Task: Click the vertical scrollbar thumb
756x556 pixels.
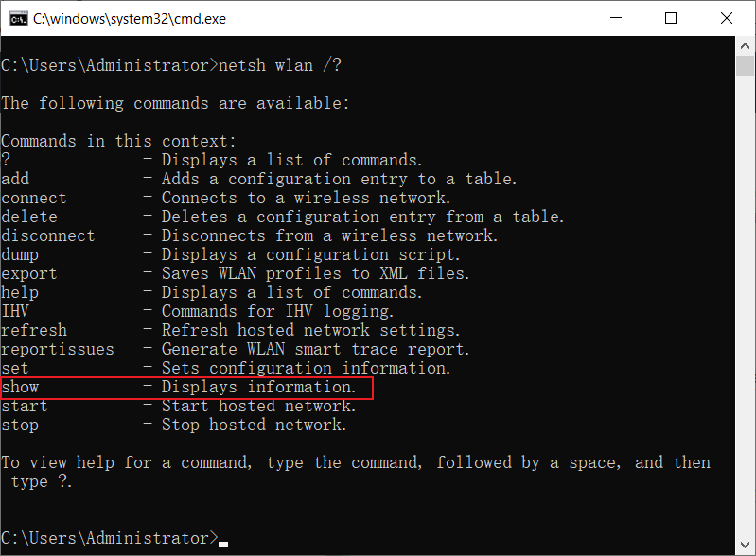Action: [746, 64]
